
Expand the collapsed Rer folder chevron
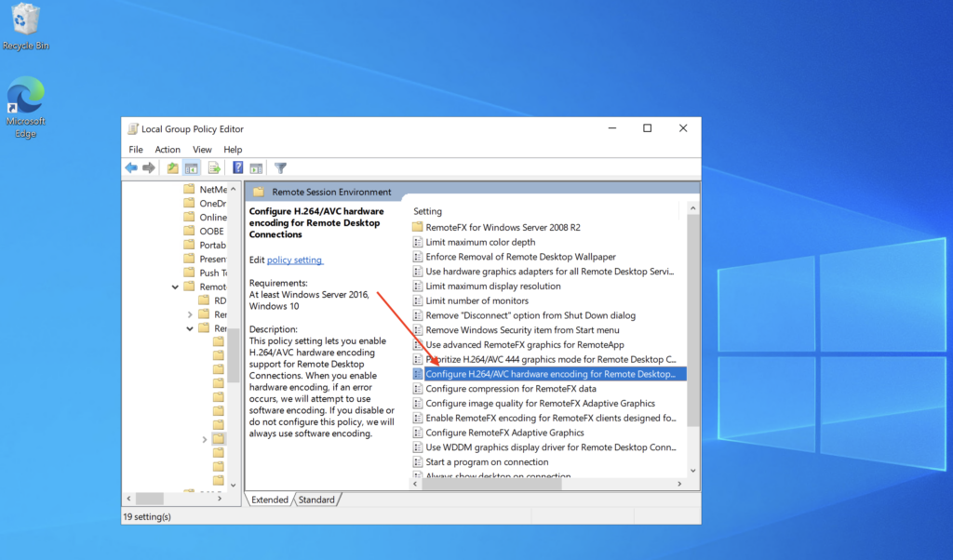click(190, 314)
